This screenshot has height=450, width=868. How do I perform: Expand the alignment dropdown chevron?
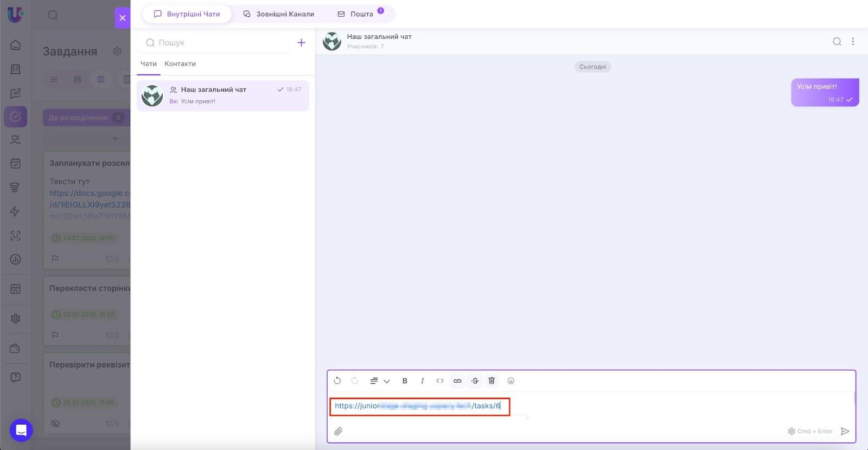tap(387, 381)
